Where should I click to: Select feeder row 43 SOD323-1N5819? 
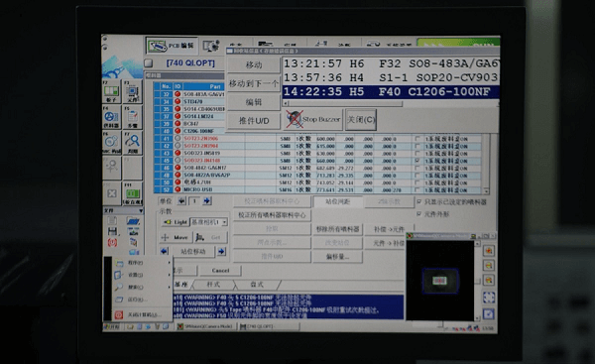[318, 153]
